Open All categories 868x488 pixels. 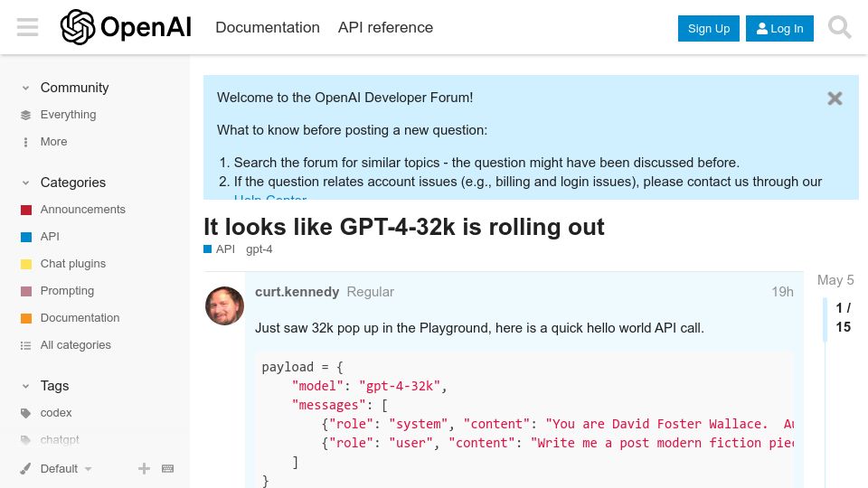click(x=76, y=344)
